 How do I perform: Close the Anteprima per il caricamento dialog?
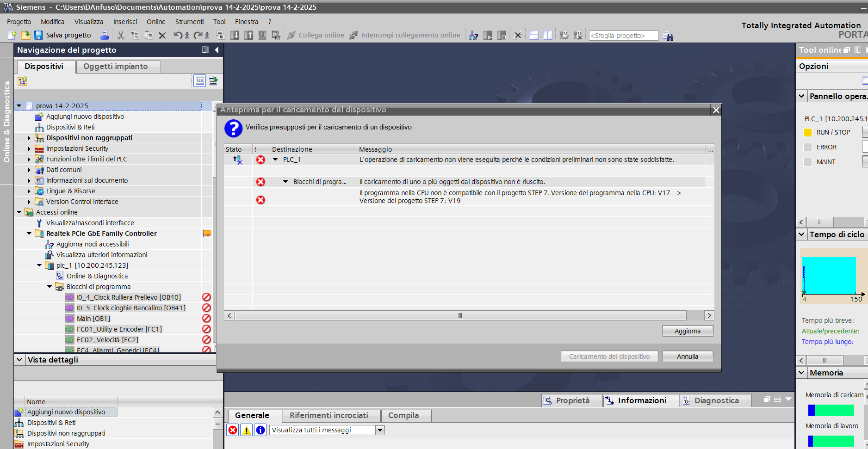pos(716,110)
